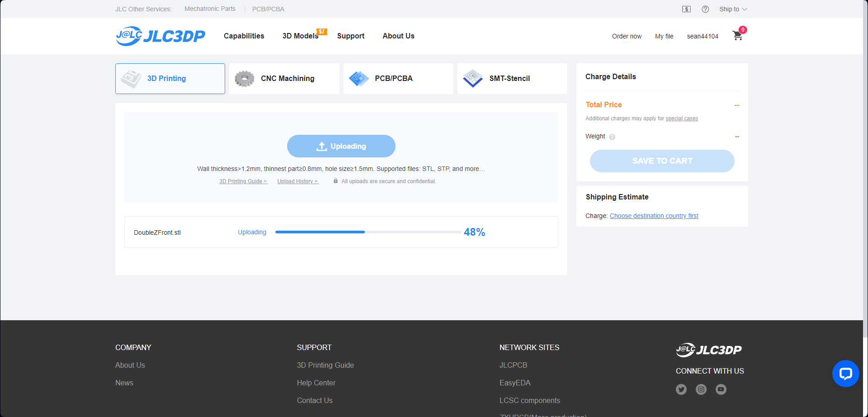This screenshot has width=868, height=417.
Task: Visit the YouTube social icon in footer
Action: (721, 389)
